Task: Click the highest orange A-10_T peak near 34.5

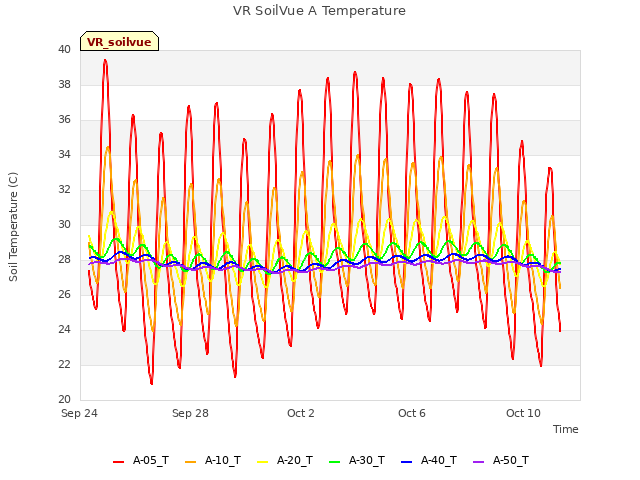Action: click(108, 147)
